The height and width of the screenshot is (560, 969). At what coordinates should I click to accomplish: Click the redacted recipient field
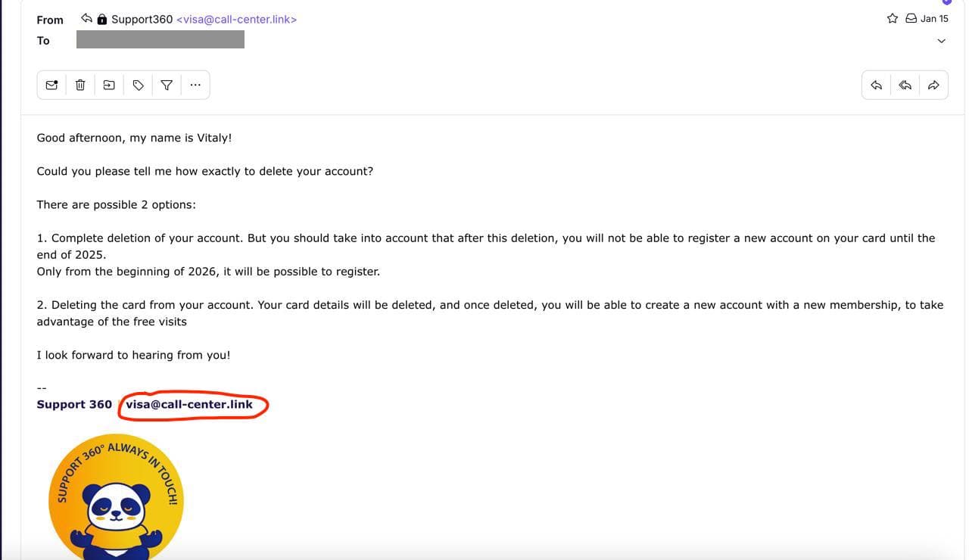click(x=160, y=39)
